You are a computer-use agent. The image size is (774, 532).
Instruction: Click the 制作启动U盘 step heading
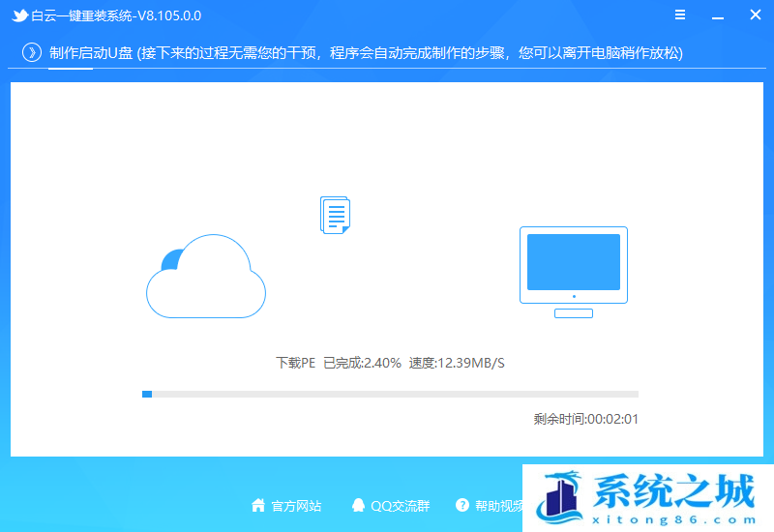pyautogui.click(x=91, y=53)
